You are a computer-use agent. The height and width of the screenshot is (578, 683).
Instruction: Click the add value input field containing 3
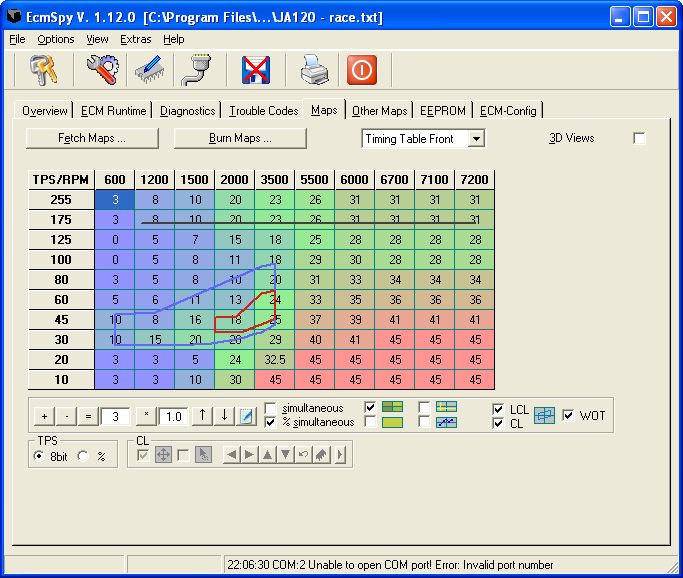coord(116,416)
